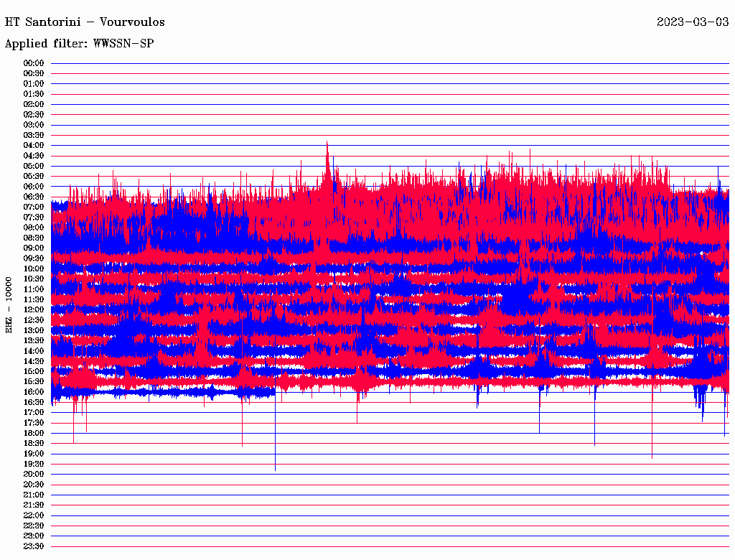Click the 08:30 time label
The image size is (735, 560).
pos(34,238)
